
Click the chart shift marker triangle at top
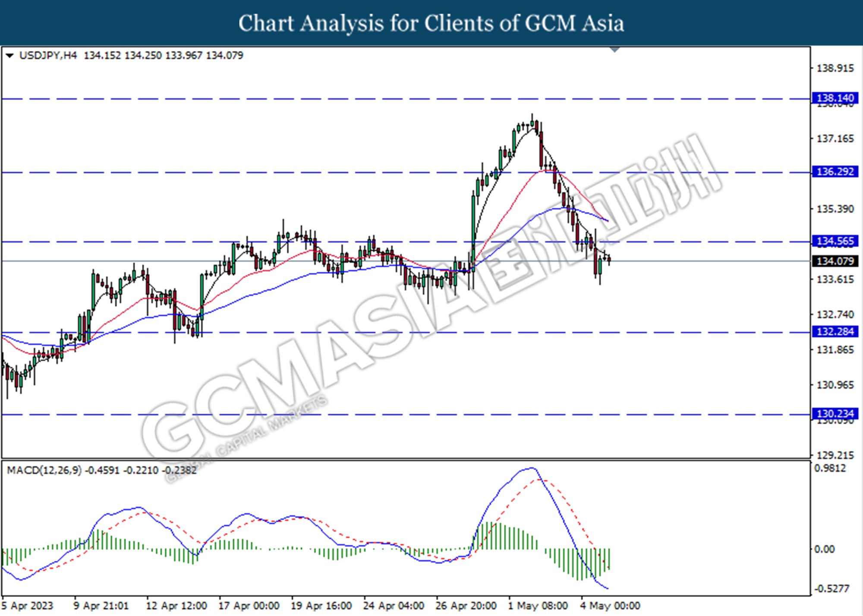(615, 50)
